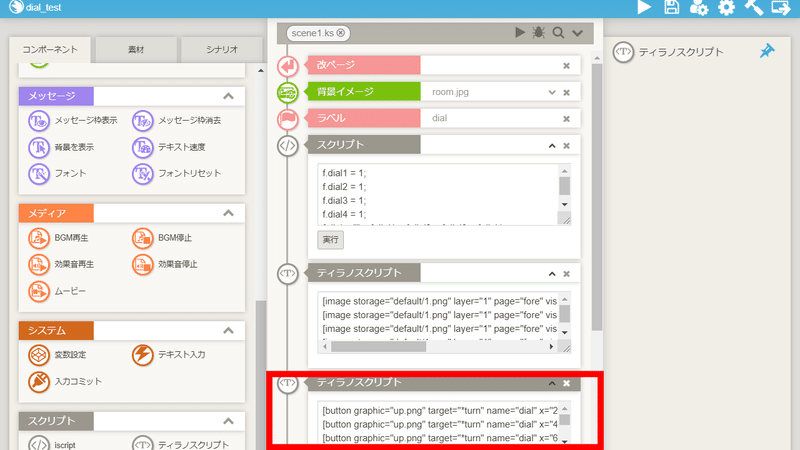Click the export icon in the top bar
This screenshot has height=450, width=800.
point(781,7)
